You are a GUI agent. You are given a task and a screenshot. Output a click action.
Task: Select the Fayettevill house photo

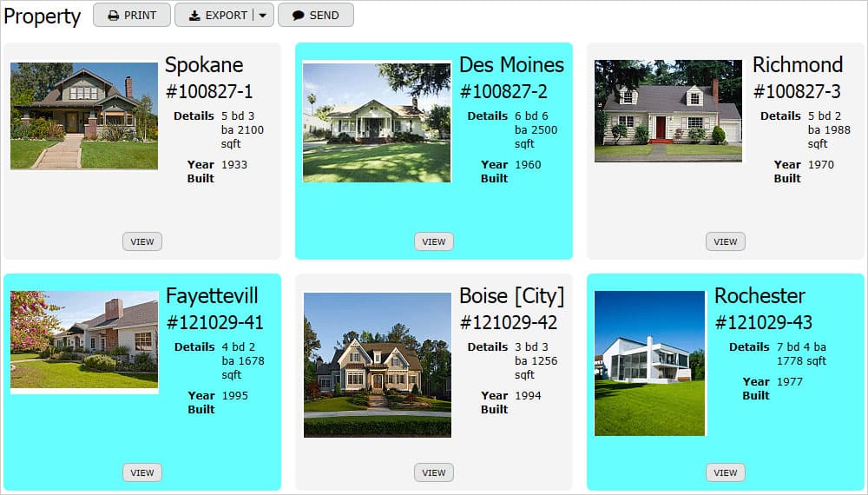(84, 340)
